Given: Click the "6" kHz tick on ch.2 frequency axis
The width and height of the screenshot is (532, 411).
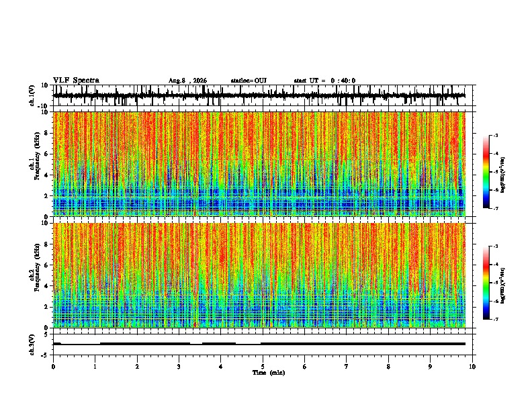Looking at the screenshot, I should [46, 265].
